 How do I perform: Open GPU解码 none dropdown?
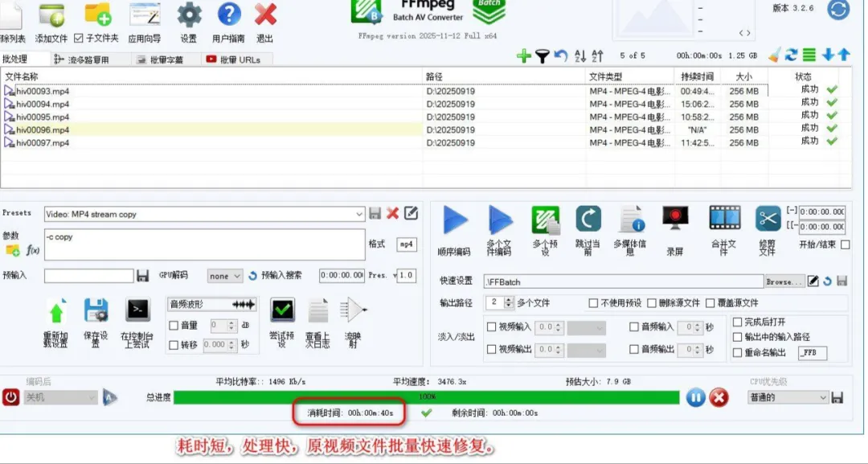point(225,276)
